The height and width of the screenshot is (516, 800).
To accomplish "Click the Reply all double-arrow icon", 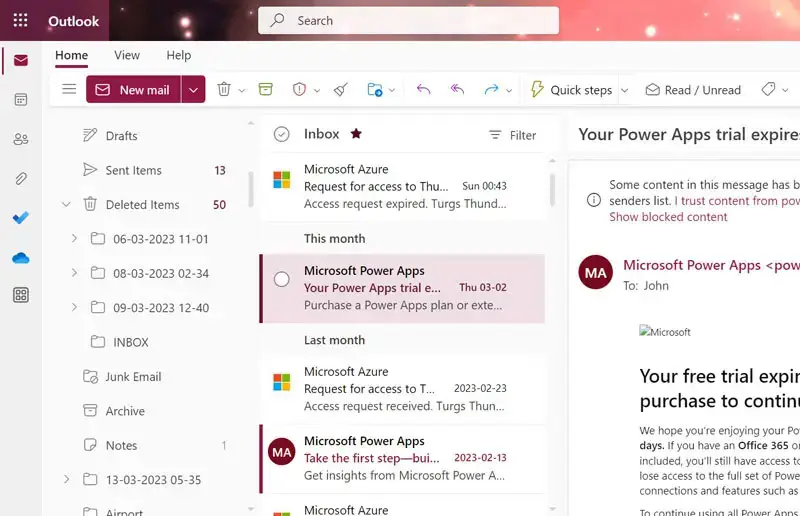I will tap(457, 89).
